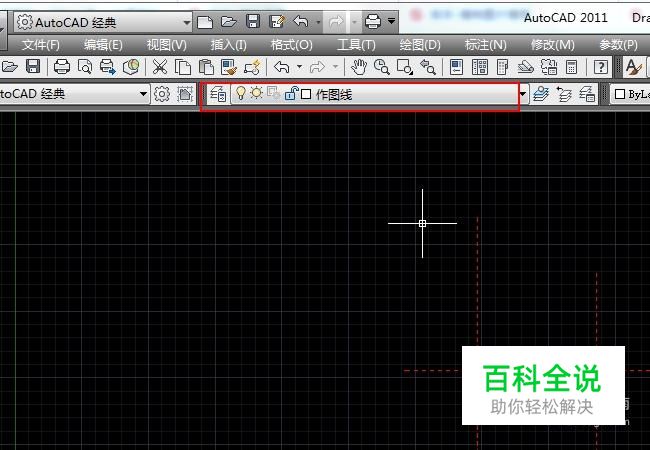Open the 修改(M) menu
The width and height of the screenshot is (650, 450).
tap(553, 45)
